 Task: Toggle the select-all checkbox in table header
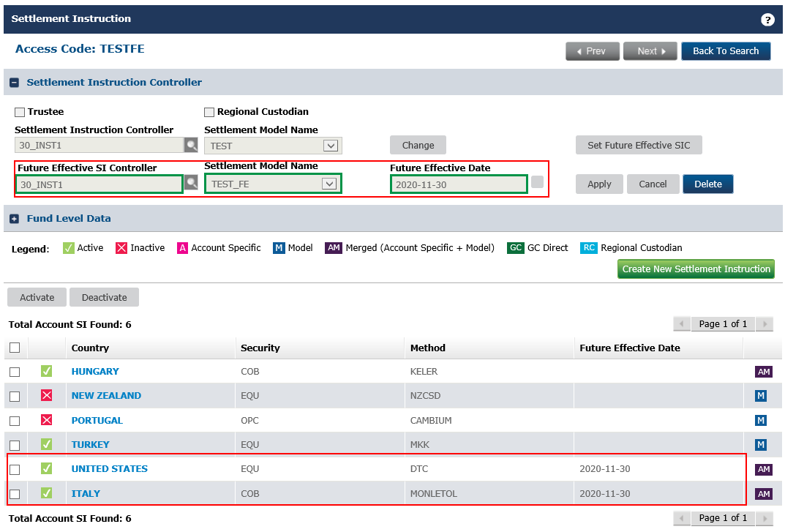(15, 347)
